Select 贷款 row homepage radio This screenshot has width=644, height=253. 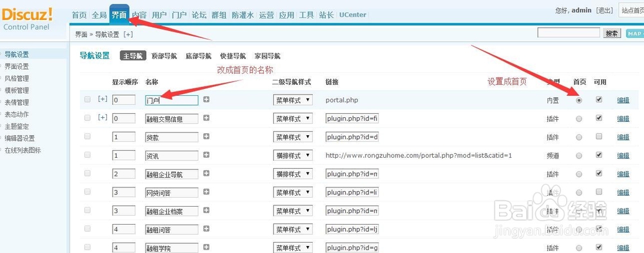(579, 137)
